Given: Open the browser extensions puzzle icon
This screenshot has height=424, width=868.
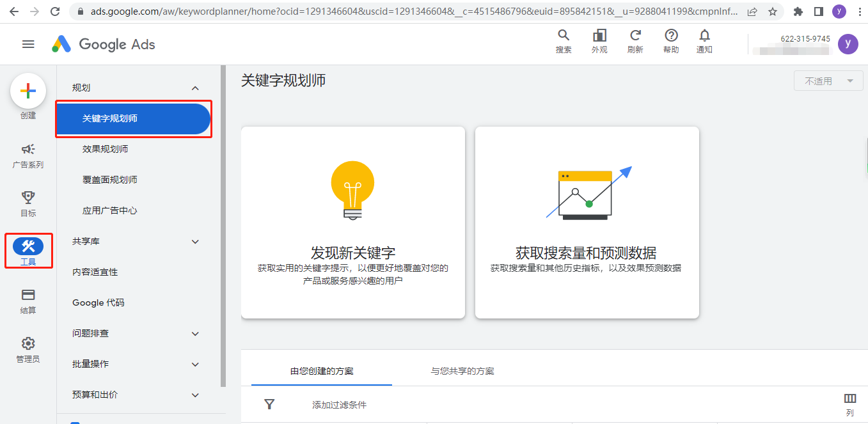Looking at the screenshot, I should point(798,12).
